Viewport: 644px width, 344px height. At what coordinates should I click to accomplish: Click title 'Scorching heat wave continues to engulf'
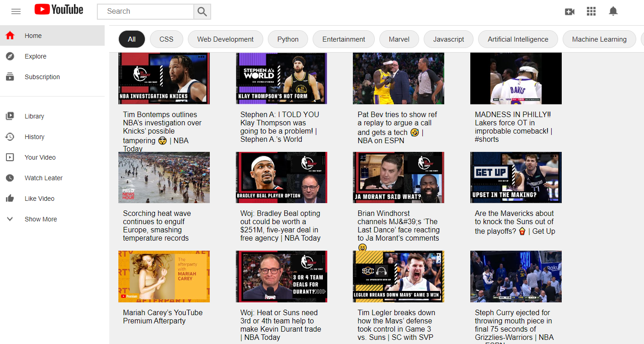tap(157, 226)
